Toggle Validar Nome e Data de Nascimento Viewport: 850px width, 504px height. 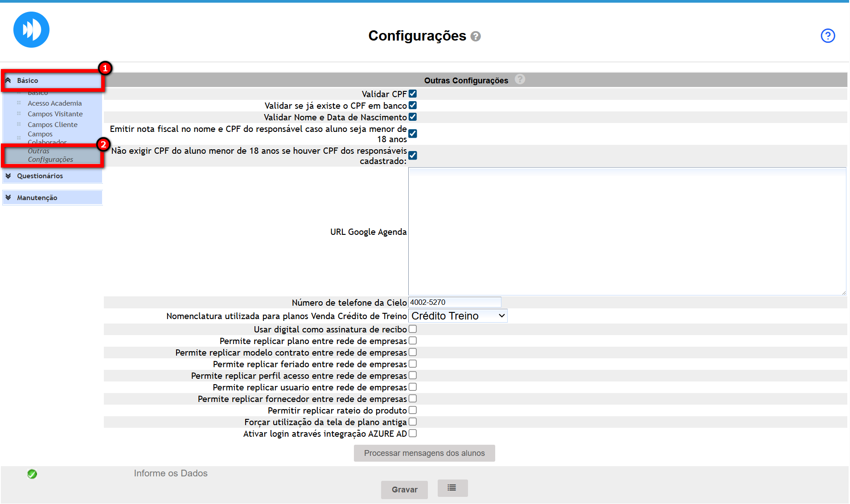413,117
